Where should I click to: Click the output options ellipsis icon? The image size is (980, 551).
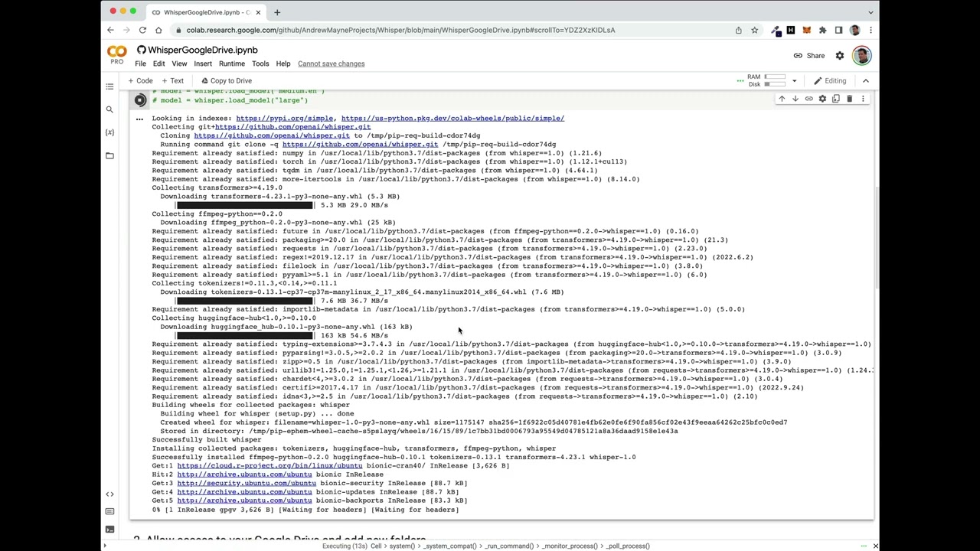(x=139, y=119)
